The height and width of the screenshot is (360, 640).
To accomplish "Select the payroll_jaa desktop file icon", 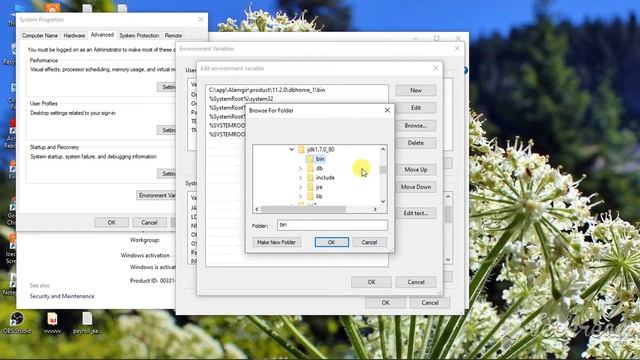I will (x=87, y=322).
